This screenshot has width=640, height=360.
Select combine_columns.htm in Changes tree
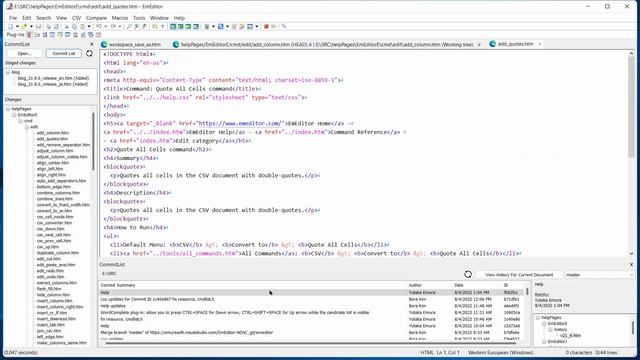pyautogui.click(x=58, y=193)
